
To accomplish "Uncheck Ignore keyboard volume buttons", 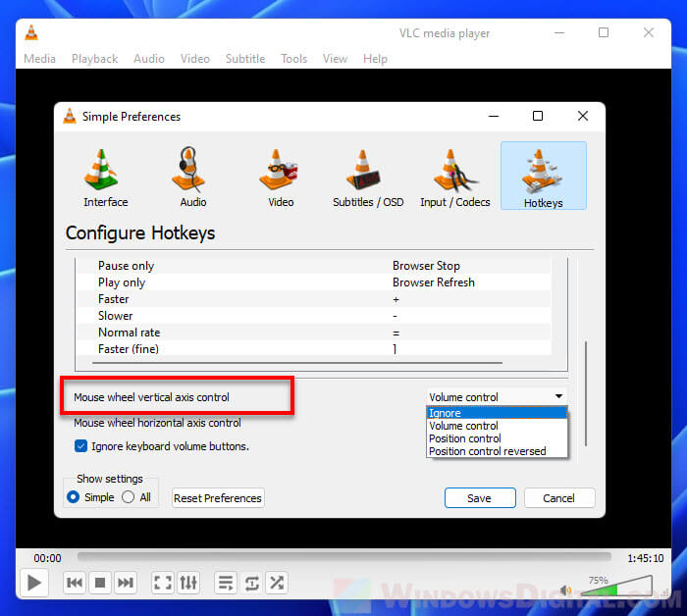I will pos(80,446).
